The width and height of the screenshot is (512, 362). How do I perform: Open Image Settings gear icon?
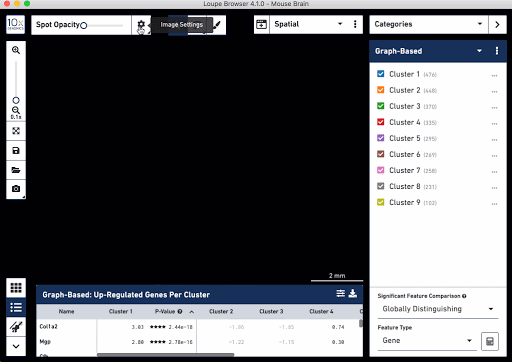tap(141, 25)
